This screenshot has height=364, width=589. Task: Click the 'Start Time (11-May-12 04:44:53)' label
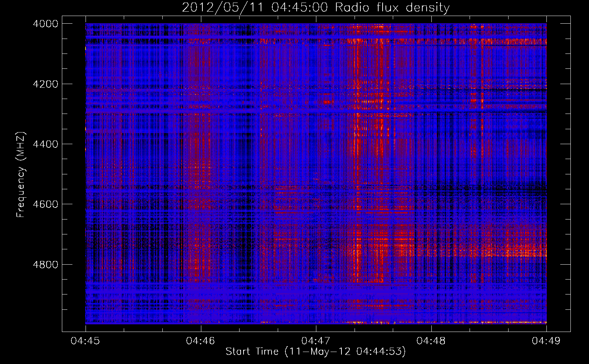[316, 352]
